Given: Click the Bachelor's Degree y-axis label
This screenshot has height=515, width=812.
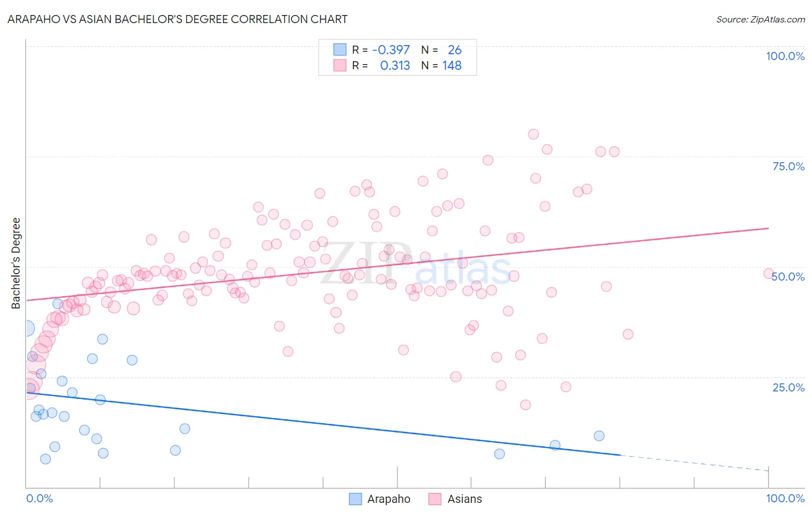Looking at the screenshot, I should point(16,263).
